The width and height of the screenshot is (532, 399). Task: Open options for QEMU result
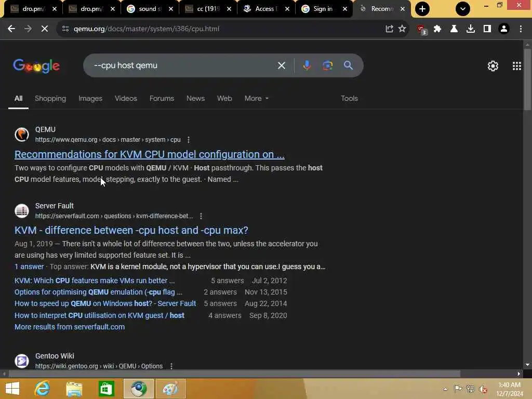pos(188,140)
